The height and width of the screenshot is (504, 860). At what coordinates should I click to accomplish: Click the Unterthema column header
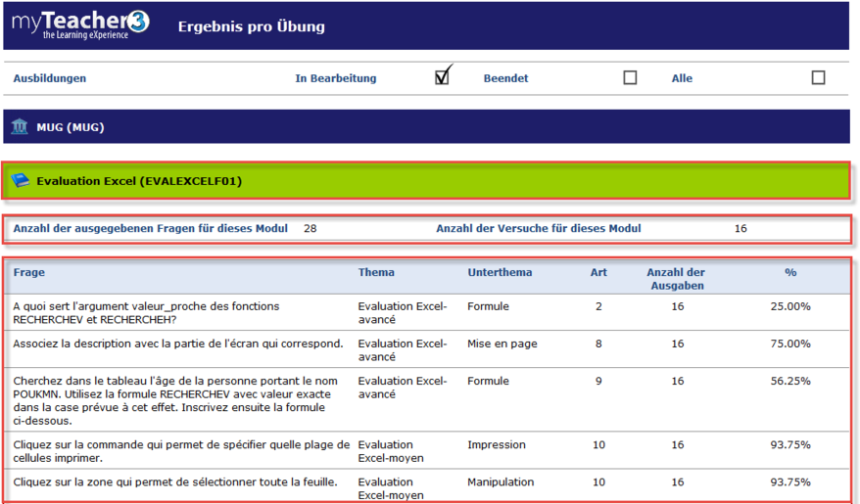coord(501,273)
